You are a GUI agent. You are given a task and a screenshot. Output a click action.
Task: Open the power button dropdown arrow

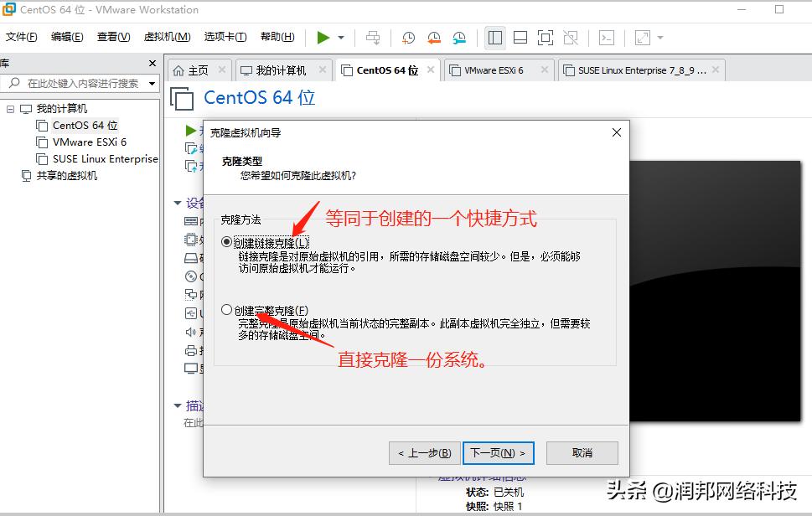click(x=339, y=37)
